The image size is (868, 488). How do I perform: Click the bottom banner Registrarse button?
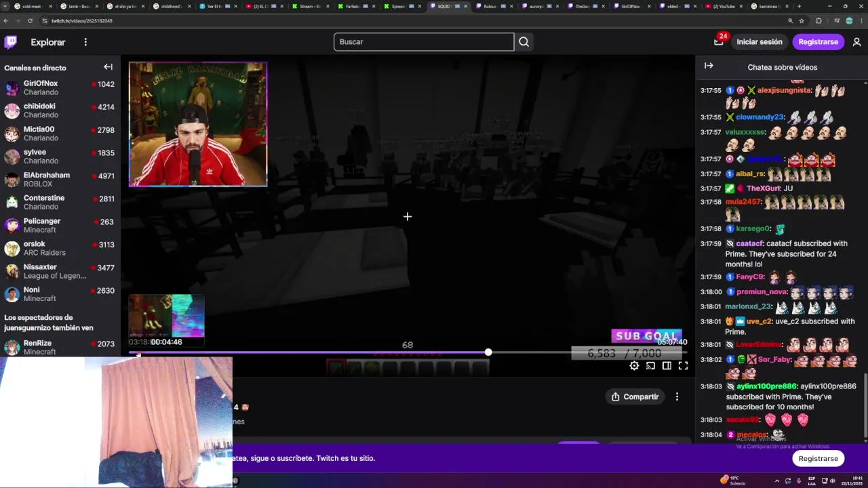click(818, 459)
